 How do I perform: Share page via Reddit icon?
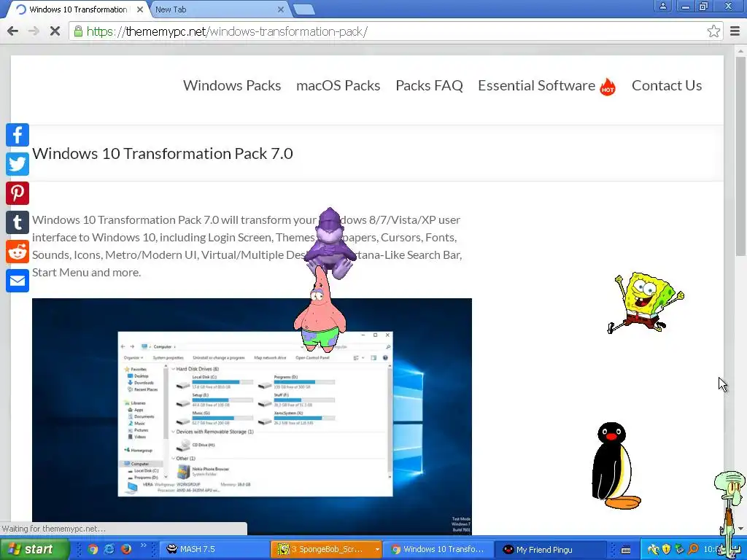(x=18, y=252)
